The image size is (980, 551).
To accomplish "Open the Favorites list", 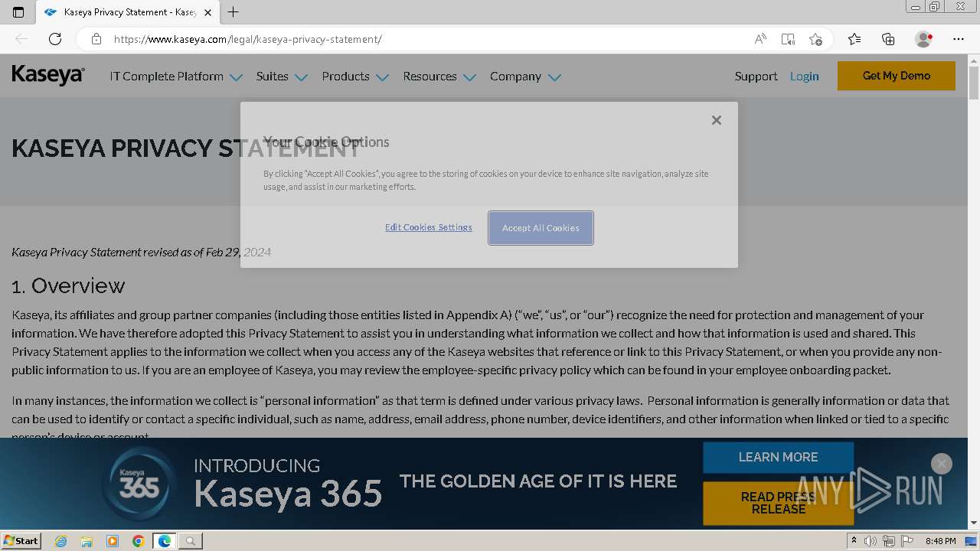I will (854, 39).
